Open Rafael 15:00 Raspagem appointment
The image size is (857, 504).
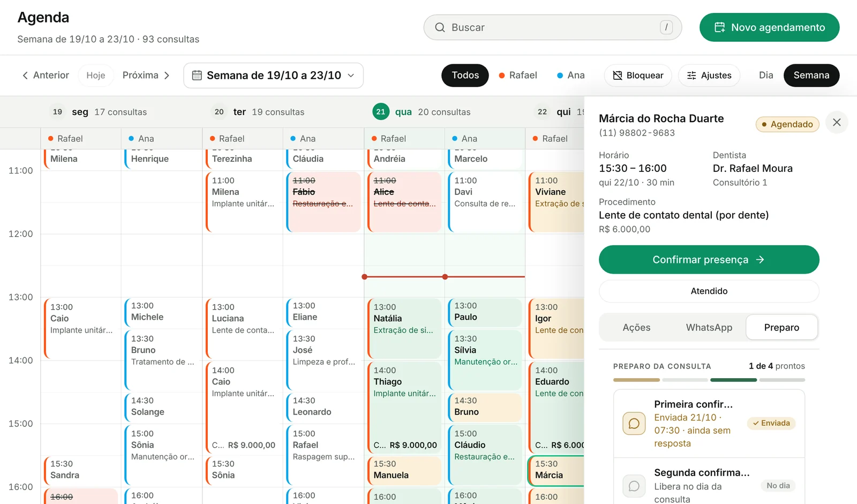point(324,455)
